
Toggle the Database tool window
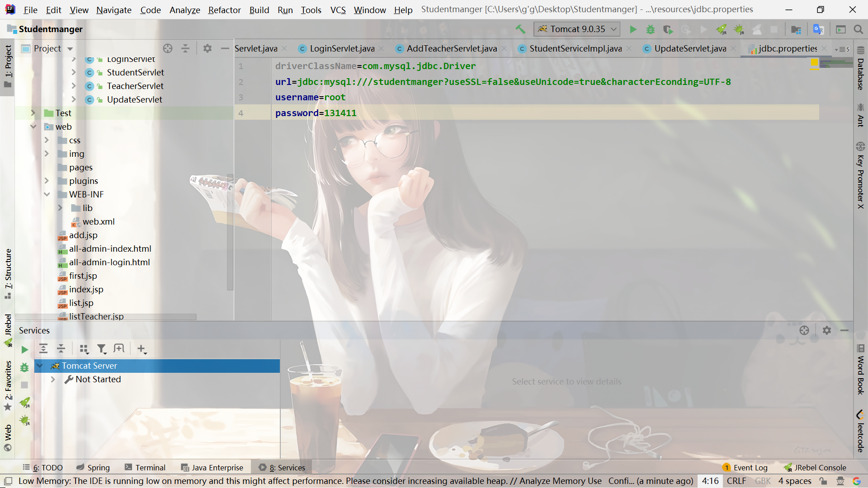click(x=860, y=69)
